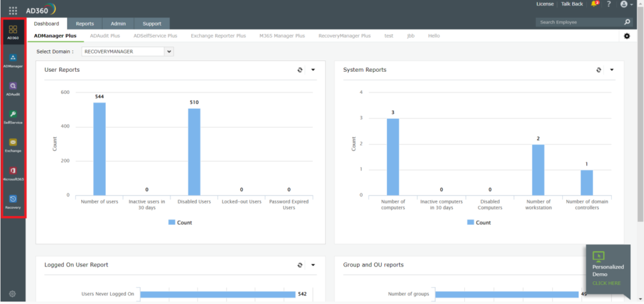Select the test sub-tab
644x304 pixels.
pyautogui.click(x=389, y=36)
